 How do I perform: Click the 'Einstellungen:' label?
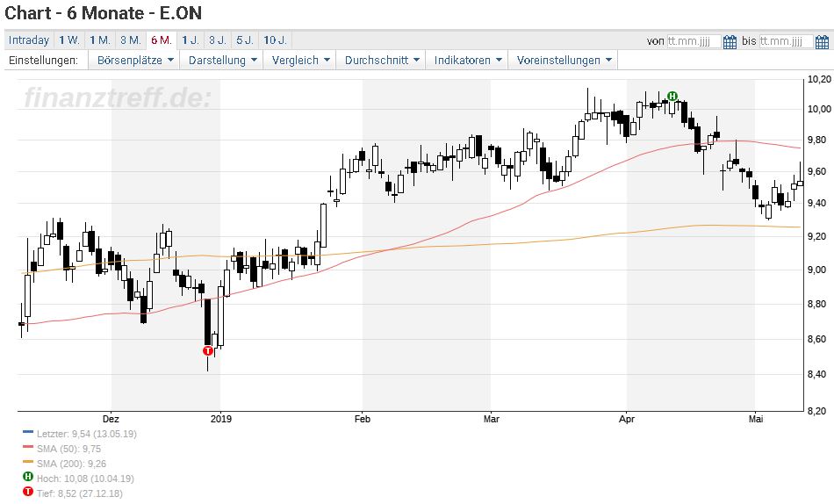pyautogui.click(x=43, y=60)
